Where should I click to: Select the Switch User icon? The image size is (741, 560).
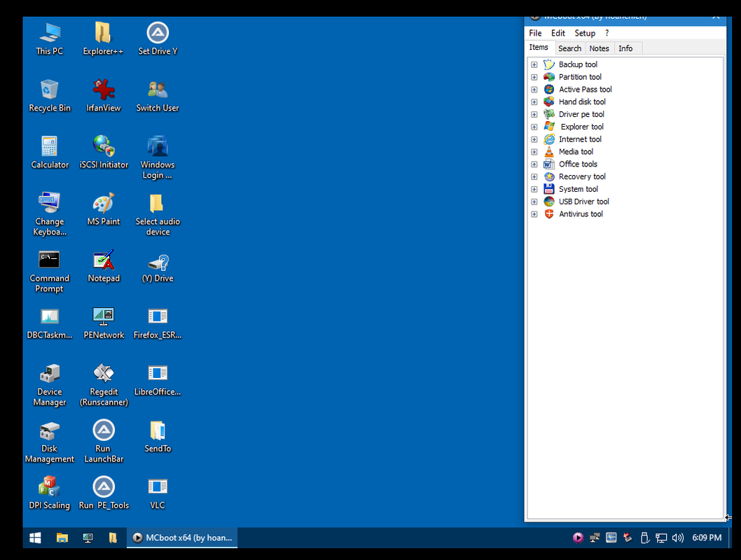tap(158, 96)
